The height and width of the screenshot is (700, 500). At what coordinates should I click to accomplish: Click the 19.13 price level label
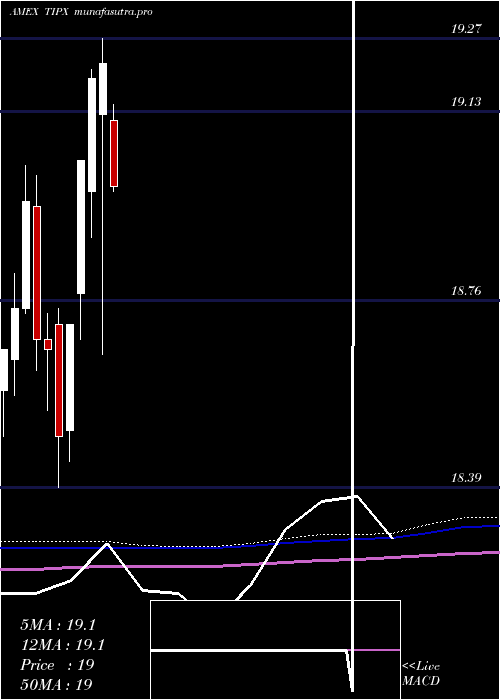466,102
